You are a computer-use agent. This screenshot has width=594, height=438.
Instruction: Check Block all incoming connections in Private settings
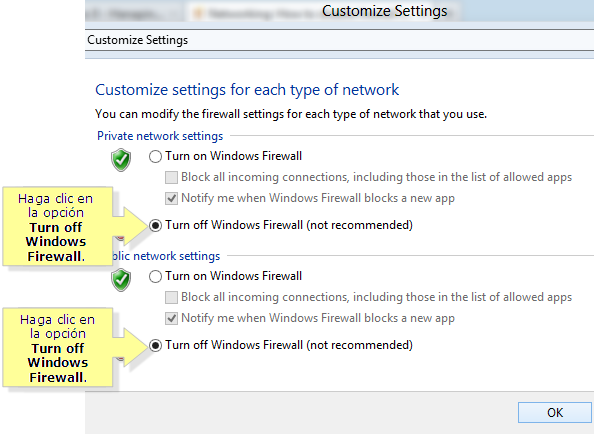point(171,177)
